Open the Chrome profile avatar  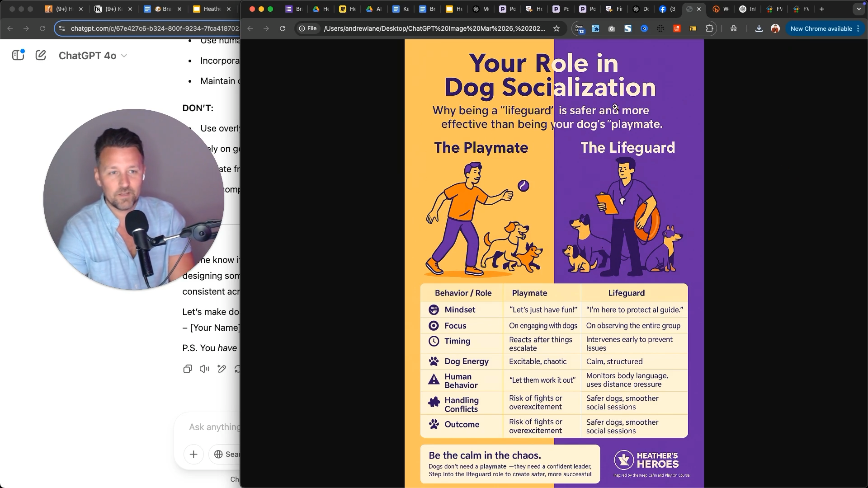775,28
